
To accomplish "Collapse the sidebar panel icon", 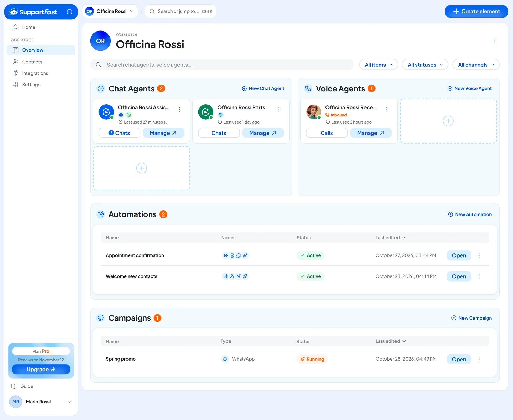I will (x=70, y=12).
